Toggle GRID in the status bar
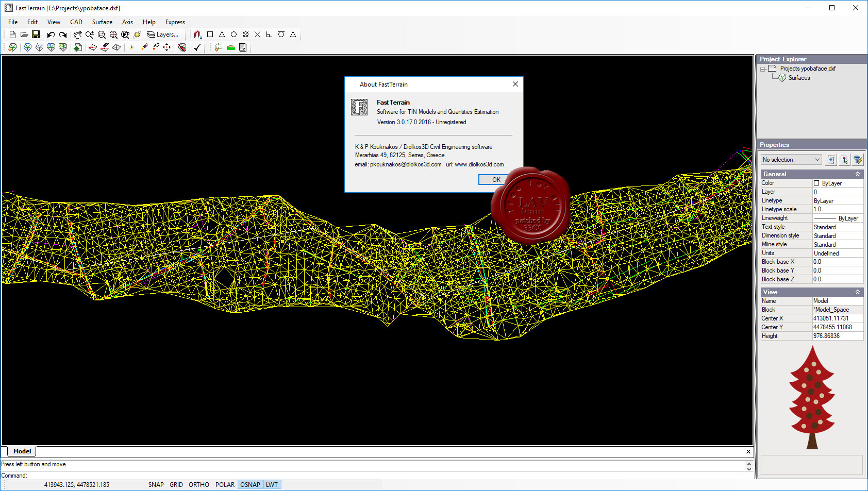 (x=176, y=485)
